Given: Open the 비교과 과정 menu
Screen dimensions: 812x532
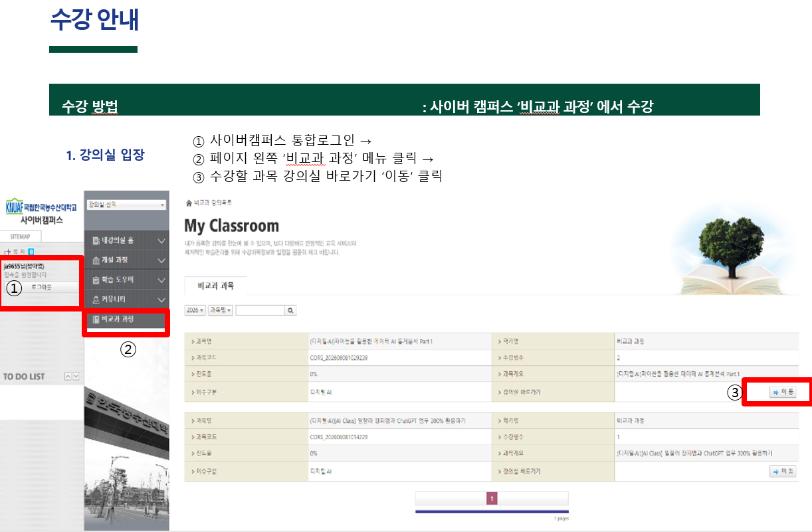Looking at the screenshot, I should tap(126, 319).
